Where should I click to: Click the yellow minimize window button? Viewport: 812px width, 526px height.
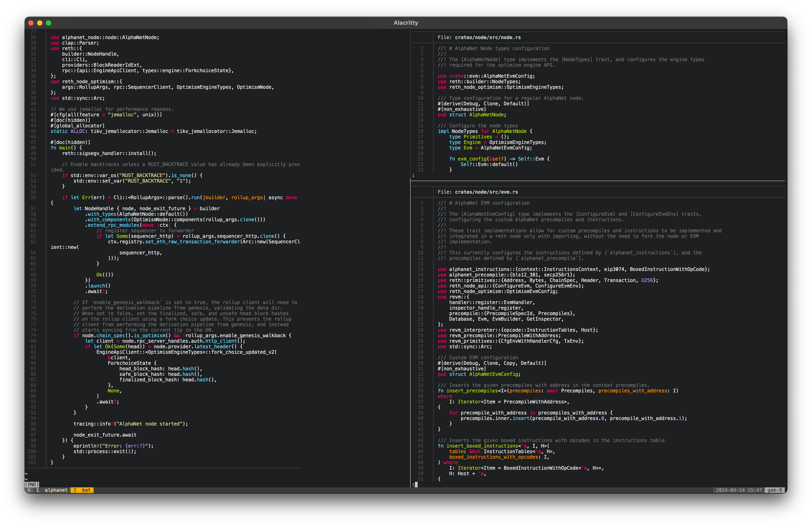(39, 23)
